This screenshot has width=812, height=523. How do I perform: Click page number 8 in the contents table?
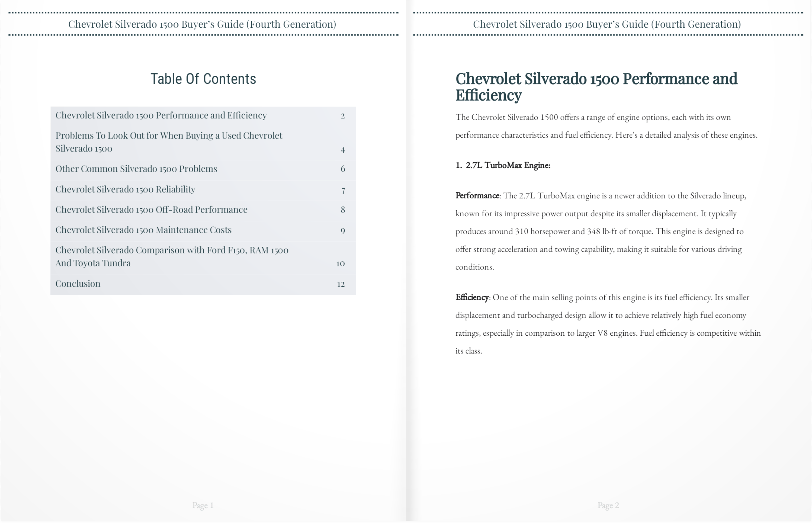click(x=343, y=209)
